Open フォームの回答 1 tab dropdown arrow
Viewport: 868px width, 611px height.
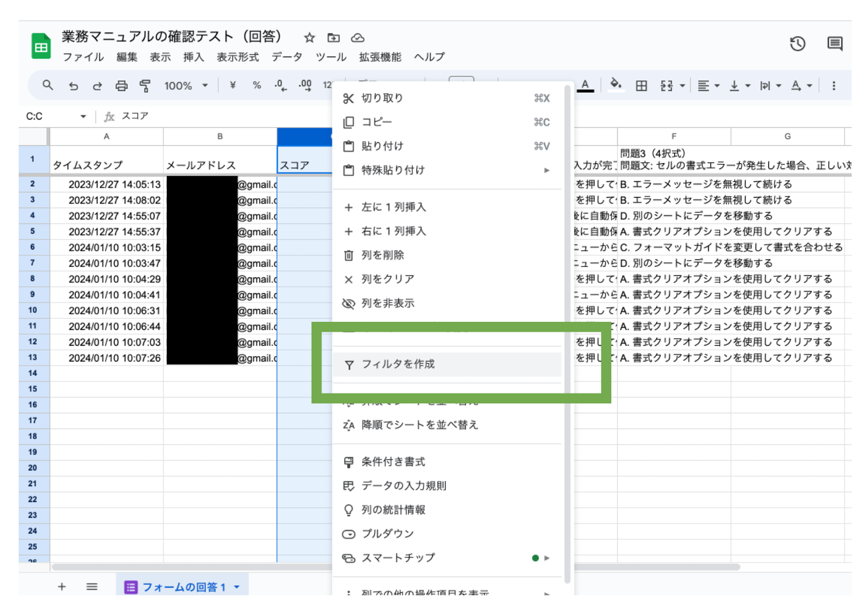tap(237, 587)
